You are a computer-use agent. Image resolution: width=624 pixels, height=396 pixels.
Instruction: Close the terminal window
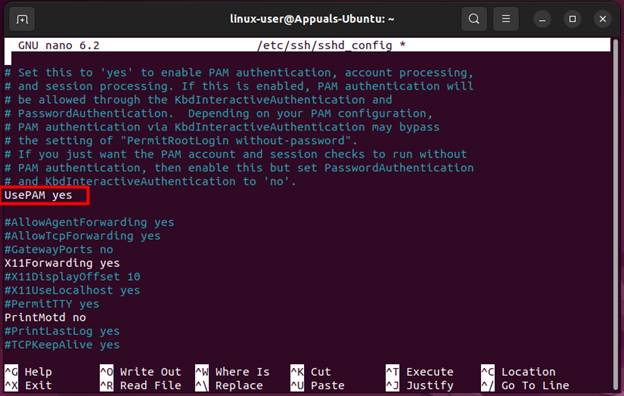[x=603, y=19]
